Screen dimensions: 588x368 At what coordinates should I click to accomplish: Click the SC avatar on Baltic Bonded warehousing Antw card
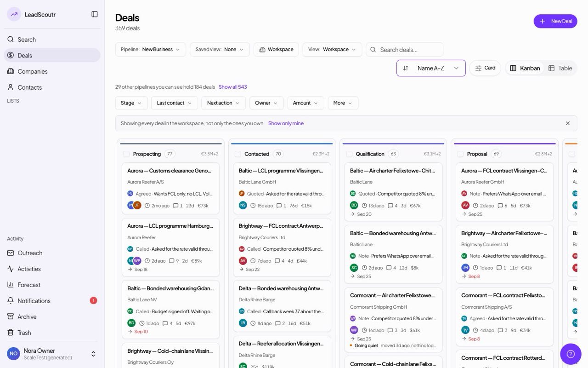click(x=354, y=268)
